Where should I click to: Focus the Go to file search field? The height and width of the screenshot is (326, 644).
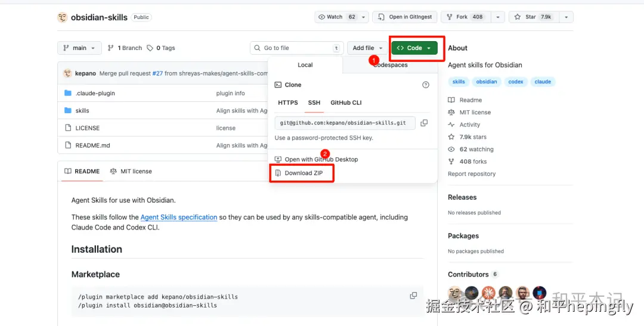[x=296, y=48]
